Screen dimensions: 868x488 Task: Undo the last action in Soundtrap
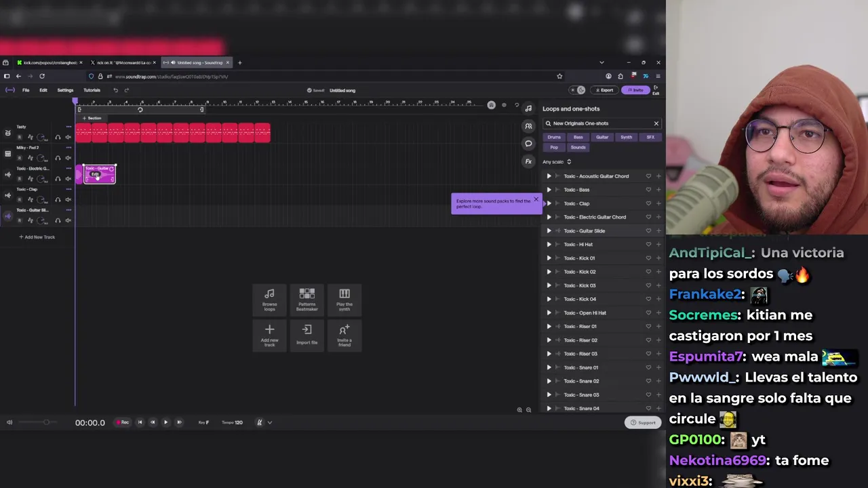[115, 90]
